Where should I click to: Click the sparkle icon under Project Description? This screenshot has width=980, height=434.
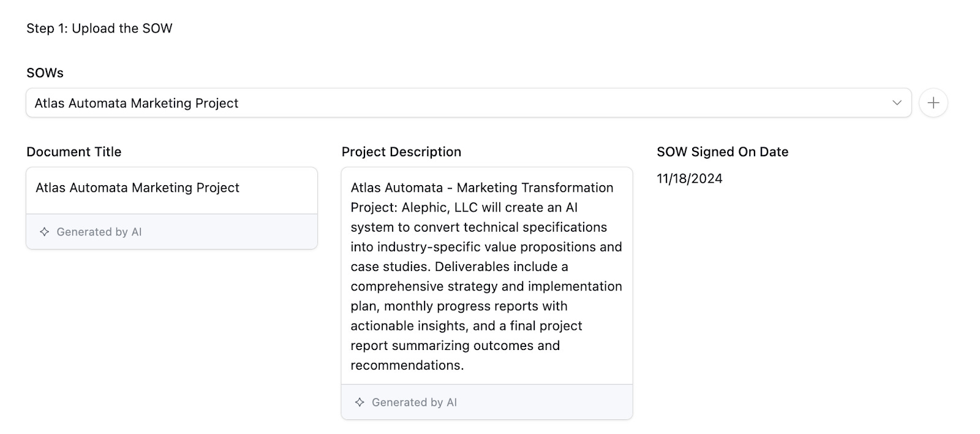tap(360, 402)
